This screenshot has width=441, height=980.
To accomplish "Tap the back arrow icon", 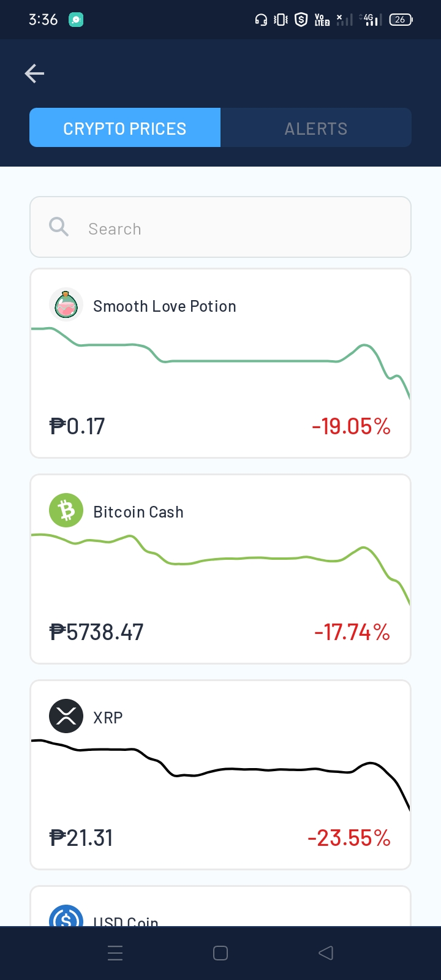I will tap(34, 73).
